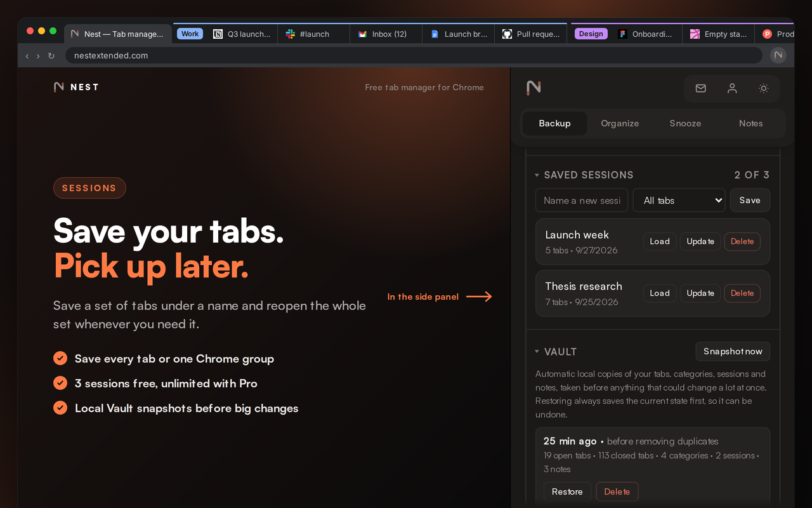Open the mail envelope icon in side panel
The height and width of the screenshot is (508, 812).
700,88
